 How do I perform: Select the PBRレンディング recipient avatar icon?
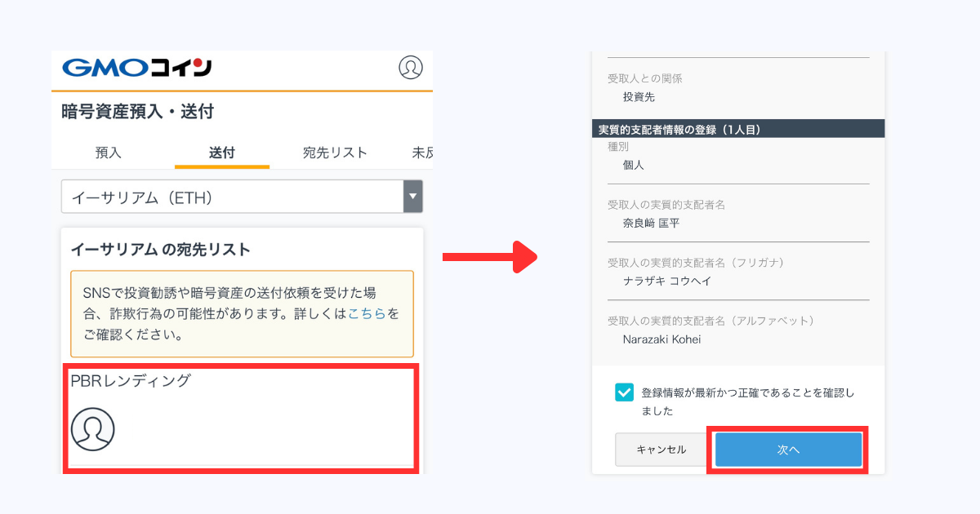92,429
